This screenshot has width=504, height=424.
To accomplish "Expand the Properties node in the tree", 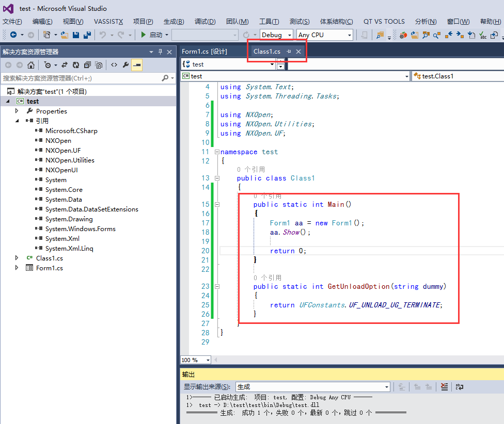I will tap(17, 111).
